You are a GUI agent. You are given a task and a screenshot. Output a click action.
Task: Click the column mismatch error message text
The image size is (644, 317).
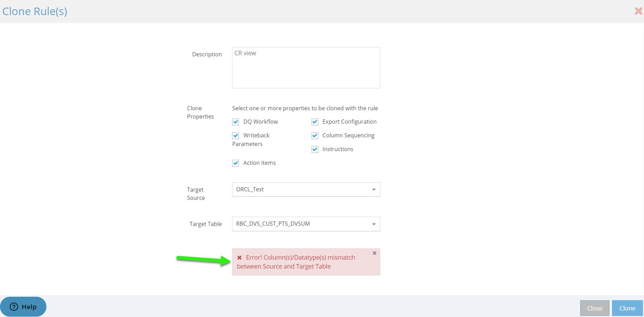point(296,262)
